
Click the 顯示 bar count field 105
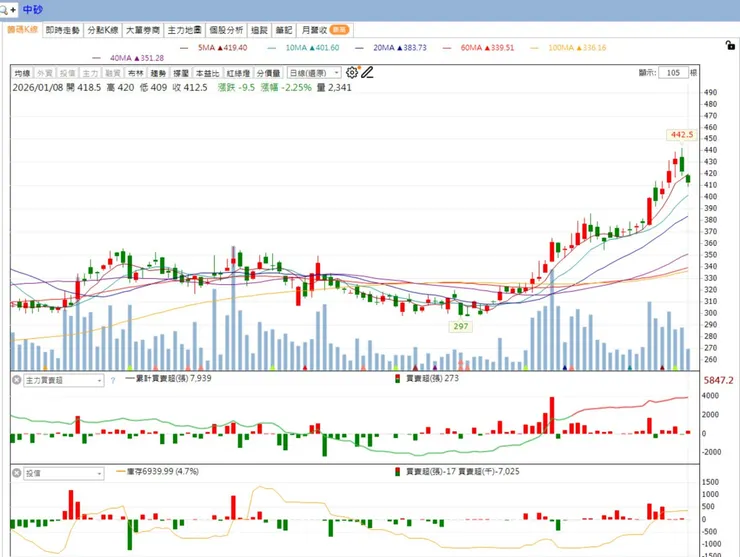point(673,73)
